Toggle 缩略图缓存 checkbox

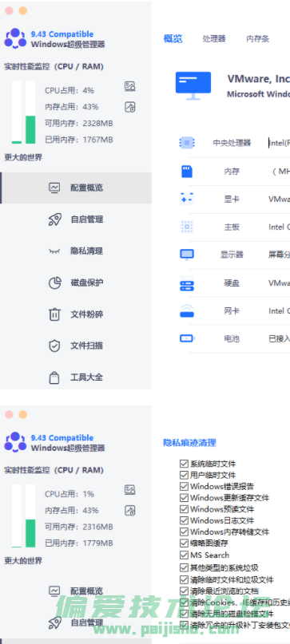coord(184,543)
